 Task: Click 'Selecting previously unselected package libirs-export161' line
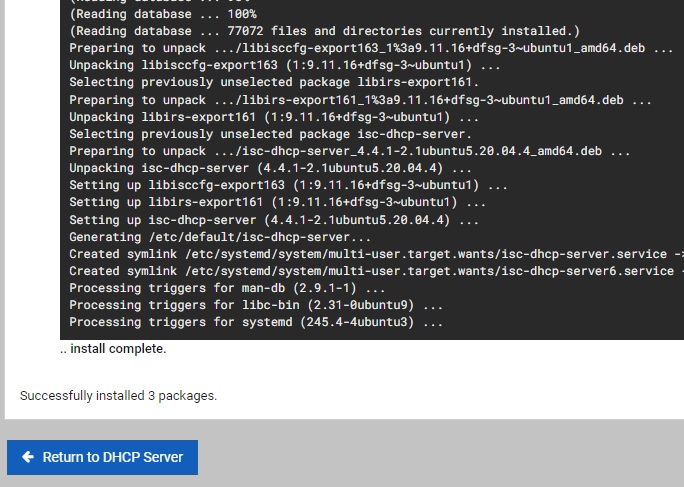pyautogui.click(x=274, y=82)
